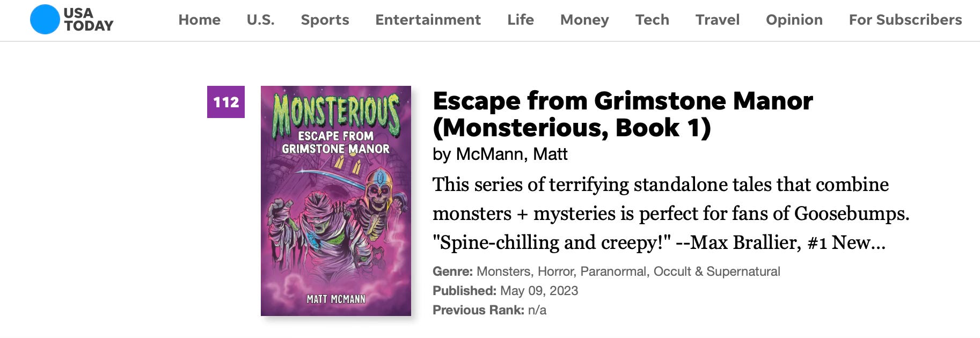Open the Opinion section
This screenshot has width=980, height=338.
tap(794, 20)
